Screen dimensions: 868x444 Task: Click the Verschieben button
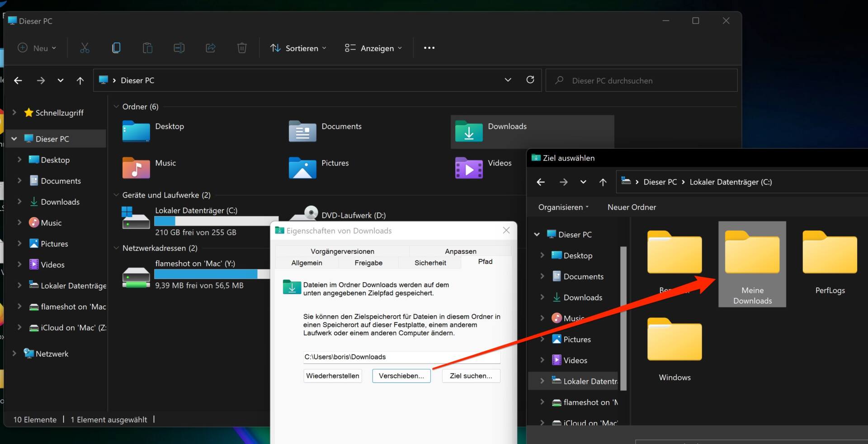pos(401,376)
